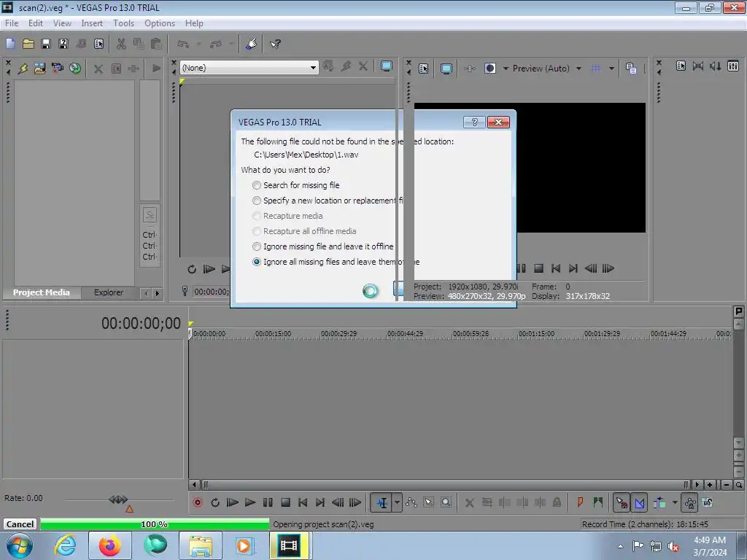Open the File menu
This screenshot has height=560, width=747.
point(12,23)
